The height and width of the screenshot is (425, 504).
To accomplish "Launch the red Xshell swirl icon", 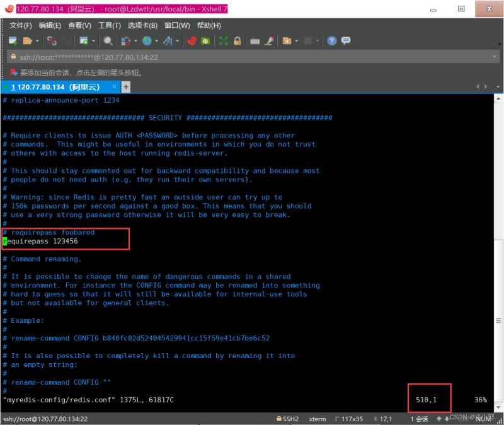I will 192,41.
